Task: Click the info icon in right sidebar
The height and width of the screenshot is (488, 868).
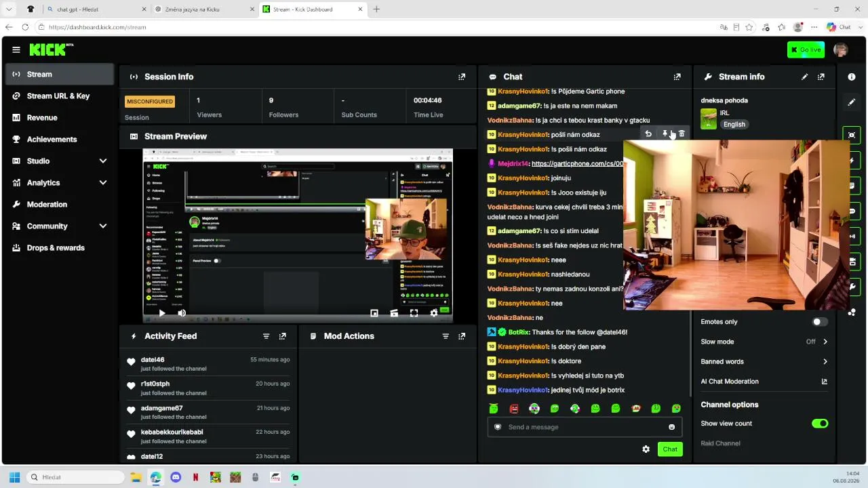Action: point(852,77)
